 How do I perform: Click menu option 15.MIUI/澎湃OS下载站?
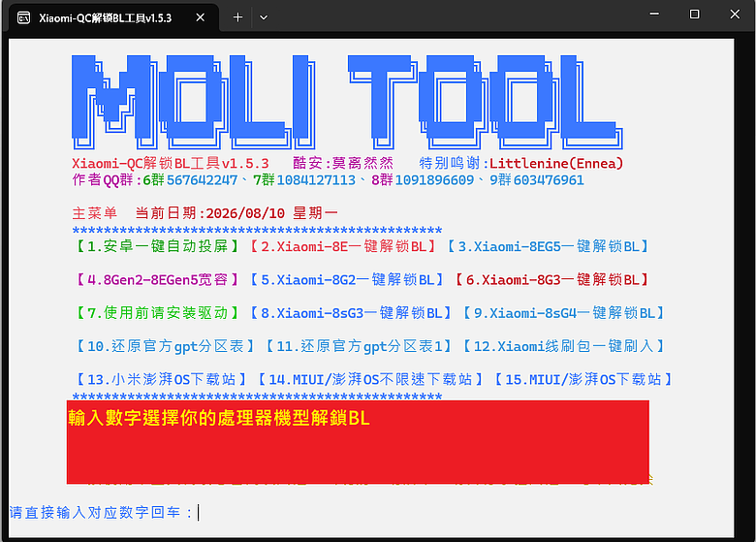583,379
